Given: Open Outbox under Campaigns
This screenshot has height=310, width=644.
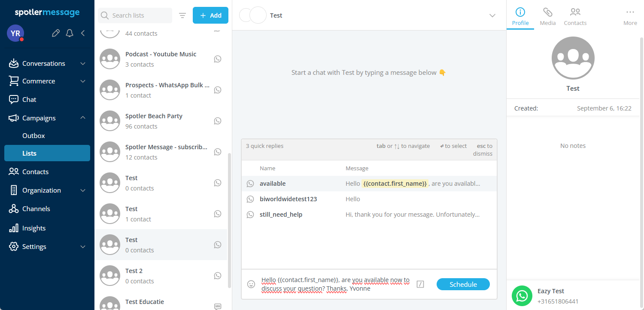Looking at the screenshot, I should 33,135.
